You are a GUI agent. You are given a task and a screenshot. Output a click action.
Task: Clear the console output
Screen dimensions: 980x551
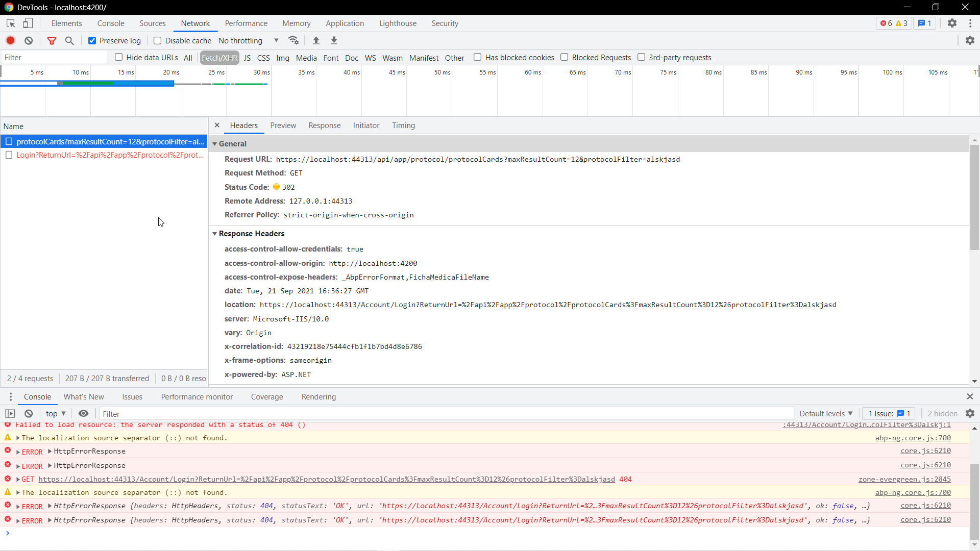coord(29,413)
